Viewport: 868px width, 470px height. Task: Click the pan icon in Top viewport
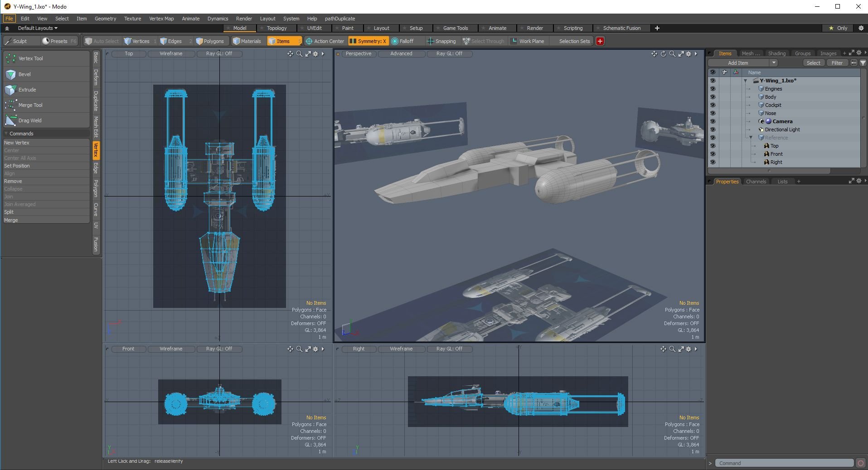[290, 54]
